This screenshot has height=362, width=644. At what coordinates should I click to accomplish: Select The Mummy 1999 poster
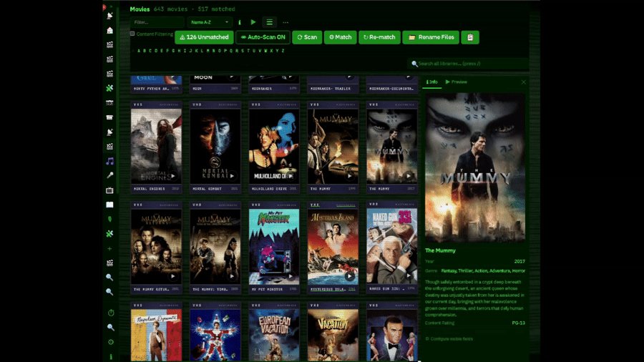coord(333,146)
